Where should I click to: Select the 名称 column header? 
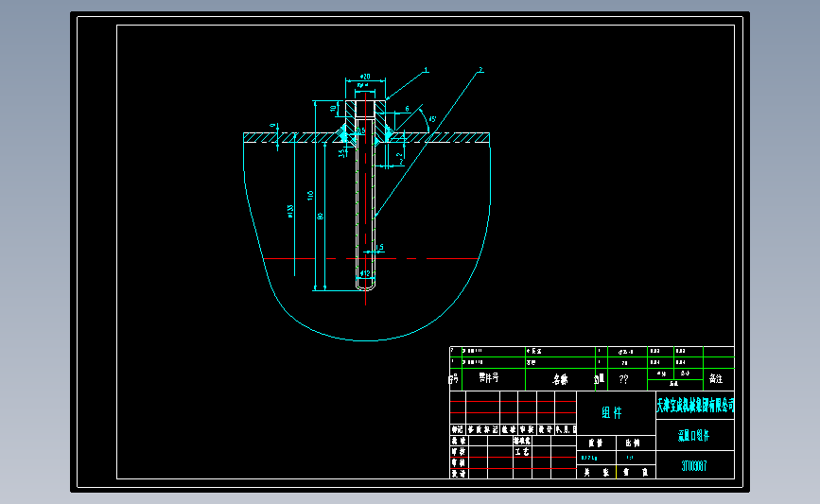tap(560, 379)
